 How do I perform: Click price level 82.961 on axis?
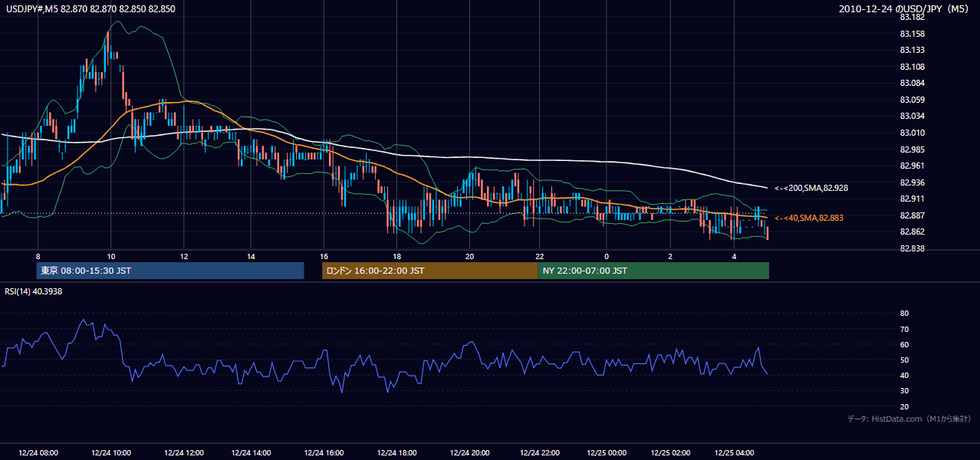tap(913, 166)
